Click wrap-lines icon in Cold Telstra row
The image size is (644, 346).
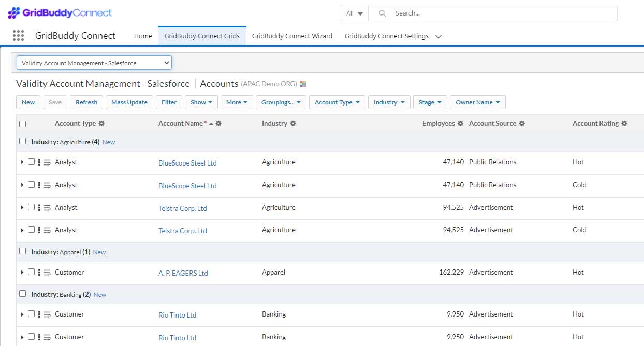point(47,230)
